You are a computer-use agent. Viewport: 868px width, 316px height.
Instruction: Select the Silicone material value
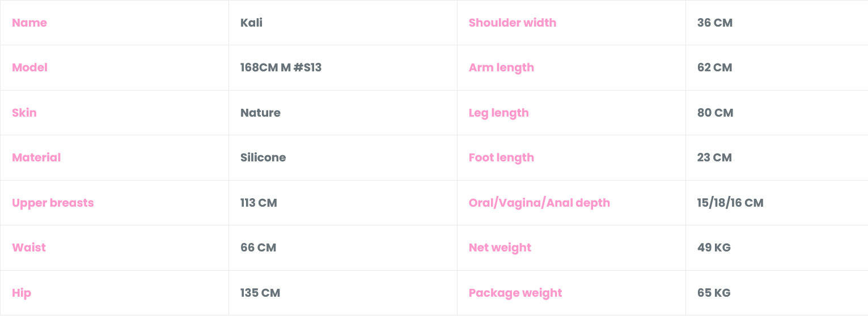tap(263, 157)
